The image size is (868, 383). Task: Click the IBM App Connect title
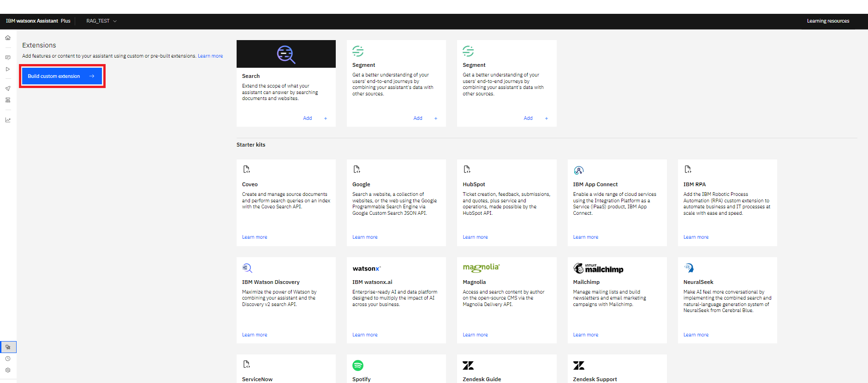tap(595, 184)
